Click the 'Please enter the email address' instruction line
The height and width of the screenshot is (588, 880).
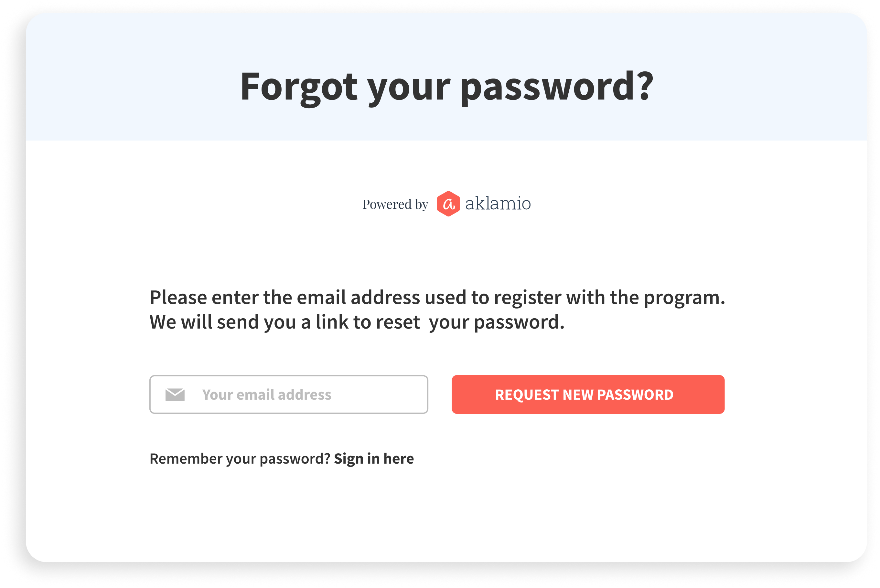(x=437, y=298)
